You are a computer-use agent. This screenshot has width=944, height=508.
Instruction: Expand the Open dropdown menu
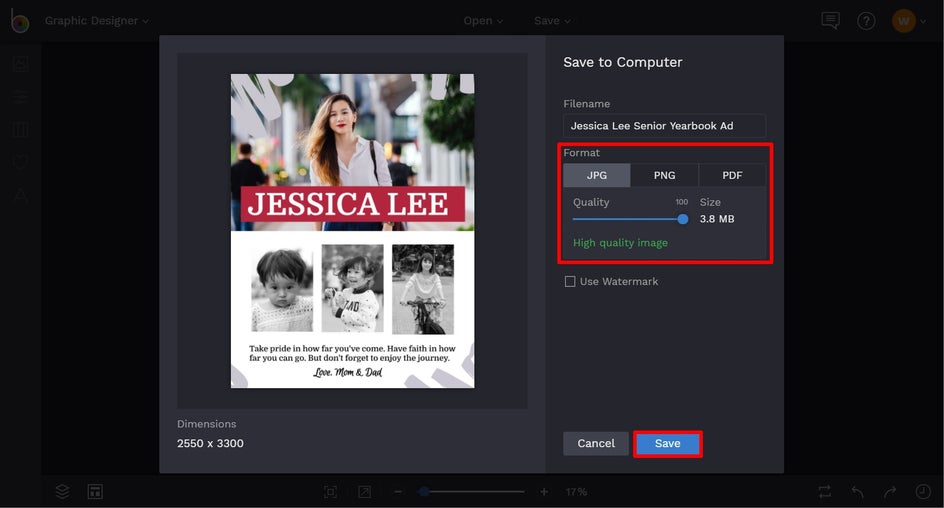(x=483, y=20)
